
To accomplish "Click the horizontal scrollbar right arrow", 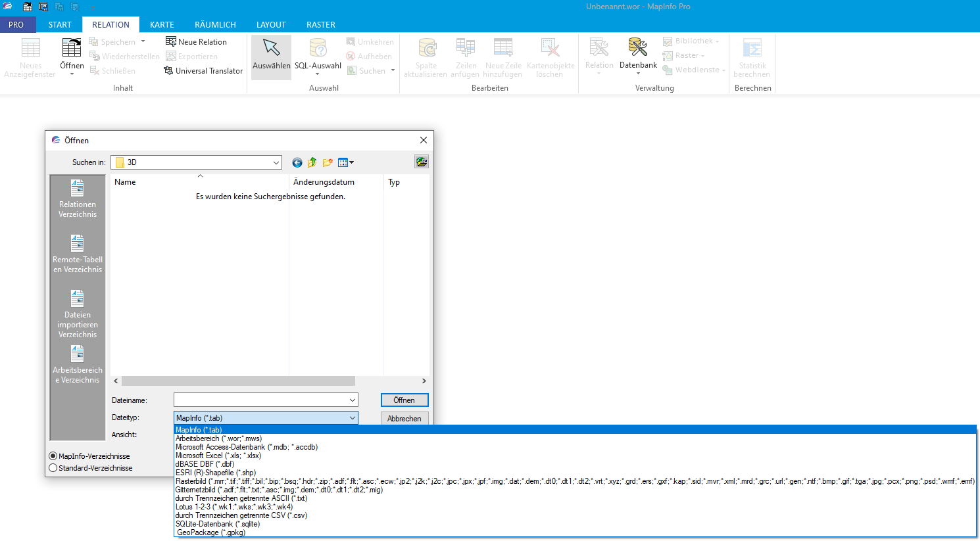I will tap(424, 381).
